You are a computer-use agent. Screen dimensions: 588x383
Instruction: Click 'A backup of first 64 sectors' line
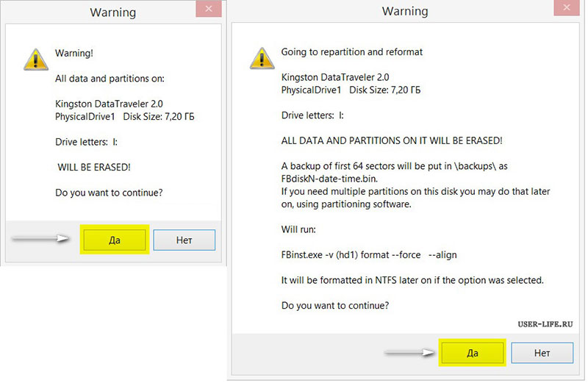tap(395, 166)
